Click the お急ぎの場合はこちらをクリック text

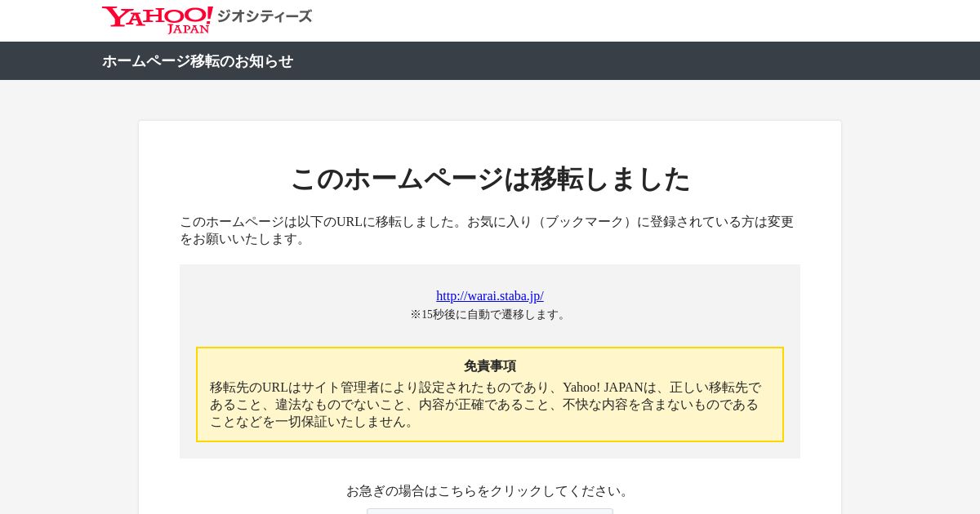(x=490, y=491)
